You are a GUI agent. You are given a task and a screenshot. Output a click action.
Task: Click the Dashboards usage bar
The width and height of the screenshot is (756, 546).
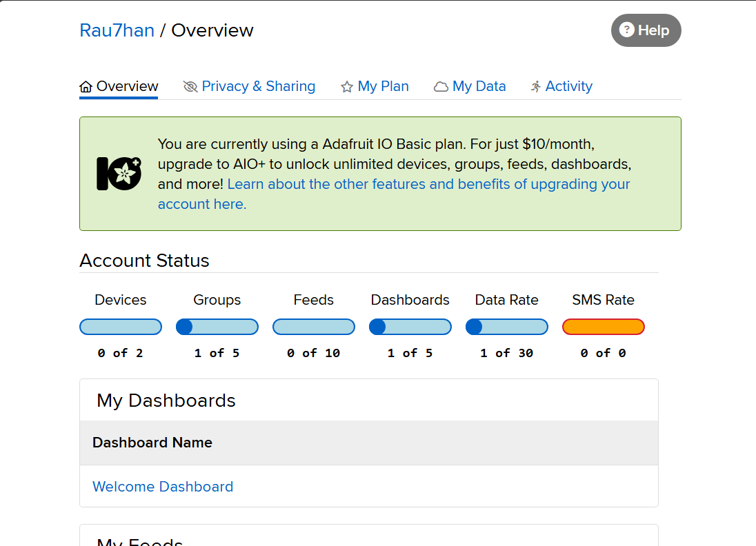410,327
